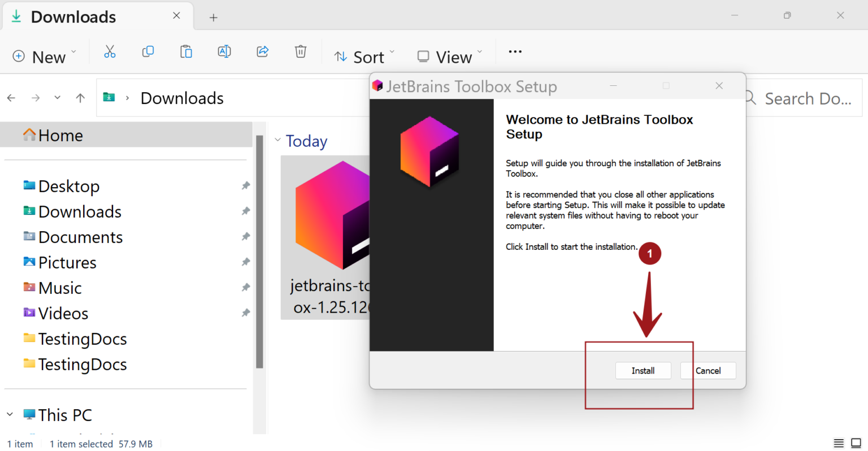Screen dimensions: 868x451
Task: Open the Sort dropdown menu
Action: click(364, 57)
